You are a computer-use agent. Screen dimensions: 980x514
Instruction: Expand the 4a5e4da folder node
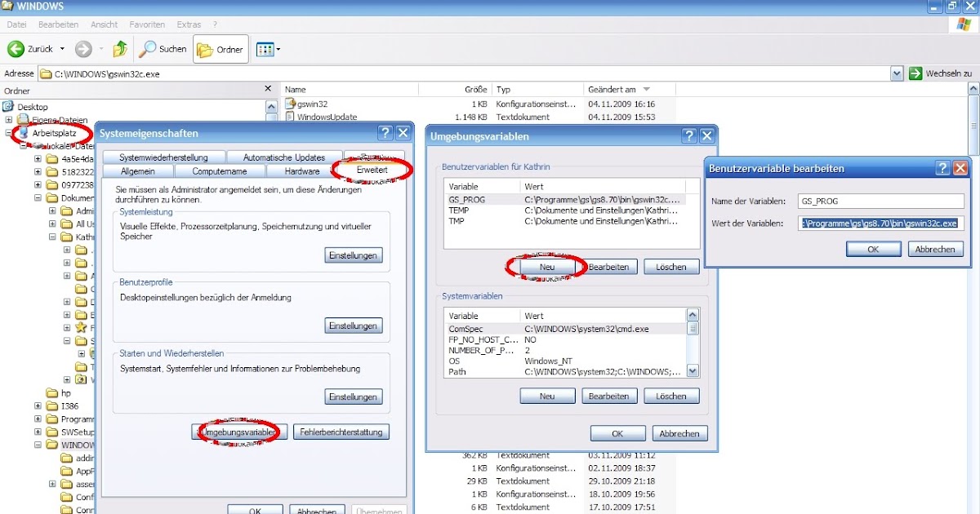pos(38,159)
